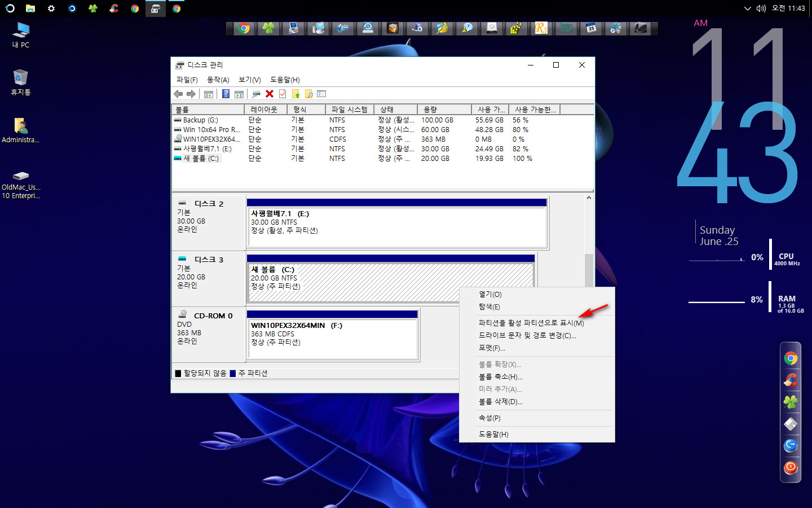Select the 디스크 2 disk label panel
The width and height of the screenshot is (812, 508).
pos(208,222)
